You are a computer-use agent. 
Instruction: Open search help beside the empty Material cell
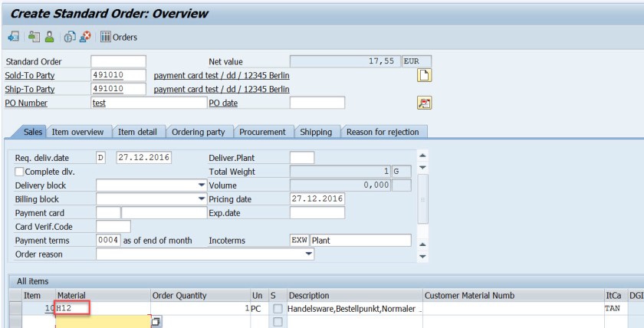pos(156,323)
